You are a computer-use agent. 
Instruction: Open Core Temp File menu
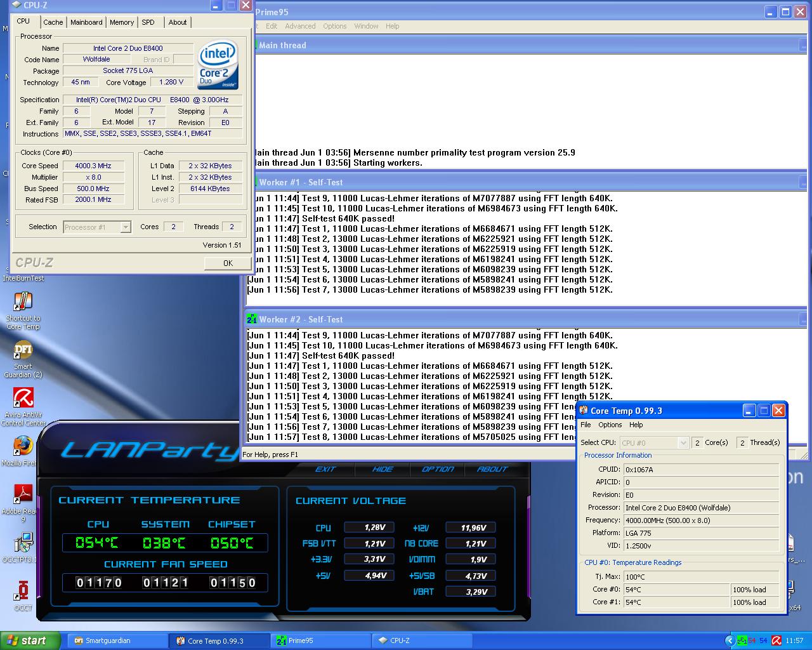tap(586, 425)
